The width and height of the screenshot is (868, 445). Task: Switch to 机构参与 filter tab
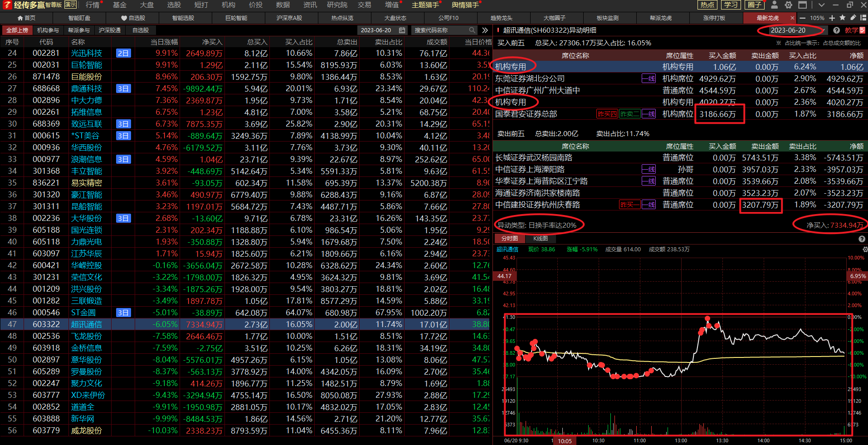[x=48, y=30]
